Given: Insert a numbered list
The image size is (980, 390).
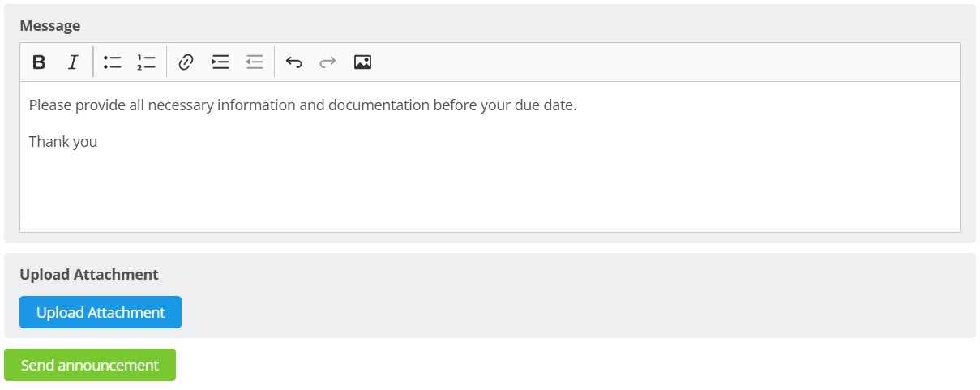Looking at the screenshot, I should point(146,62).
